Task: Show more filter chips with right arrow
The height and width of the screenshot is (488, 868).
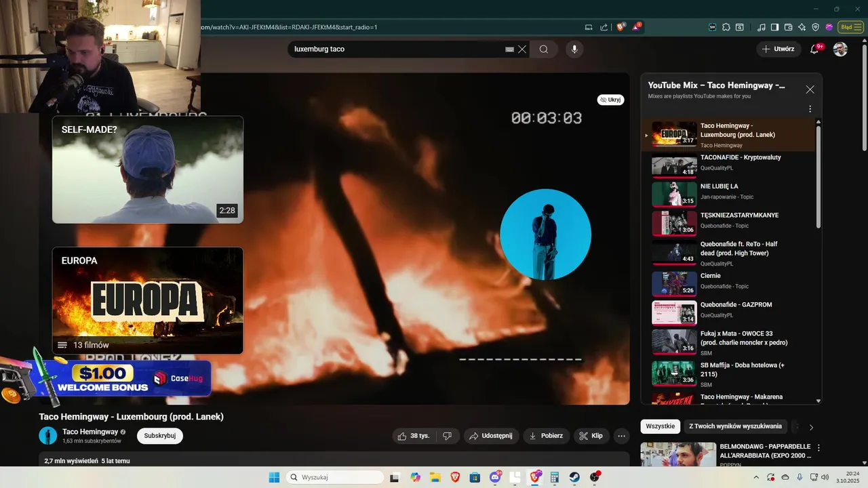Action: pyautogui.click(x=811, y=427)
